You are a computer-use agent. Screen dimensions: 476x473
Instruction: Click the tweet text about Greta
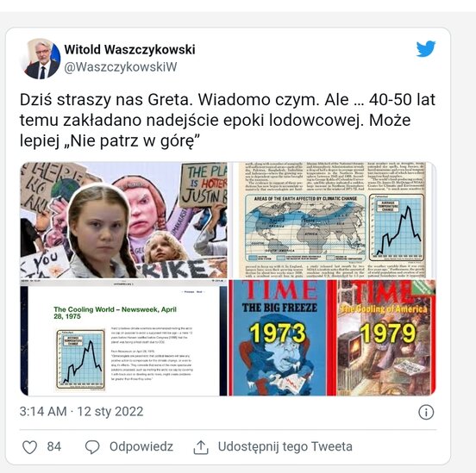(x=228, y=120)
